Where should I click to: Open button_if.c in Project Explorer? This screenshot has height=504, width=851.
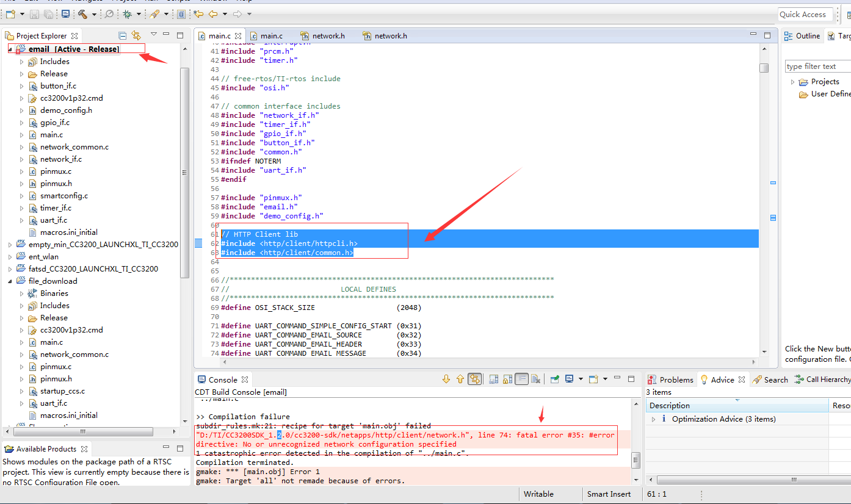coord(58,86)
